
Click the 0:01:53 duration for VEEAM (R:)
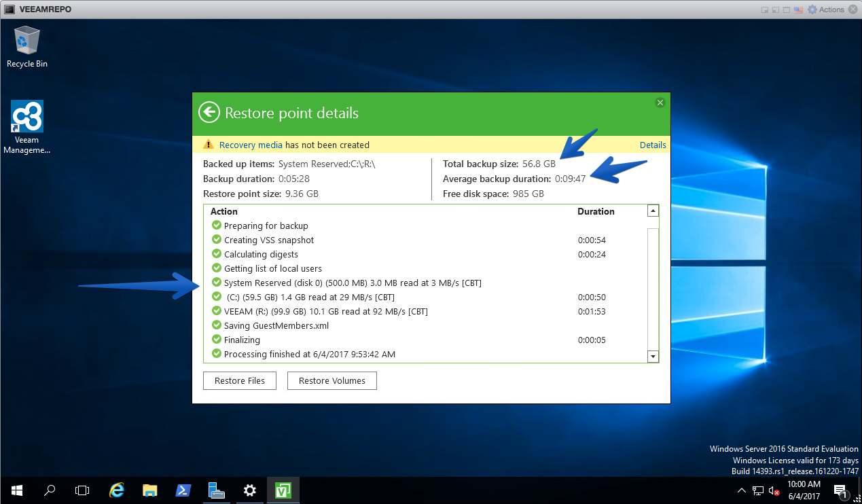pos(592,312)
